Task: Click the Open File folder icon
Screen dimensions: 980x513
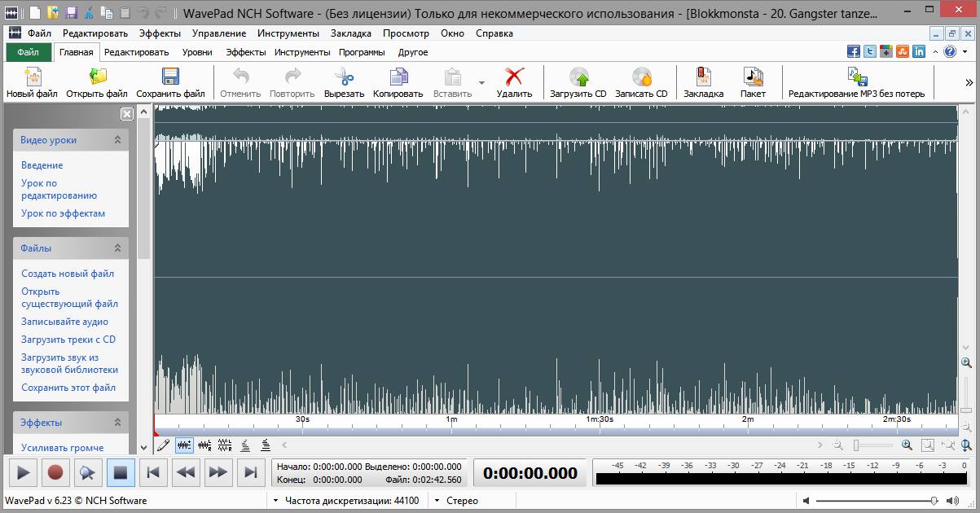Action: tap(98, 77)
